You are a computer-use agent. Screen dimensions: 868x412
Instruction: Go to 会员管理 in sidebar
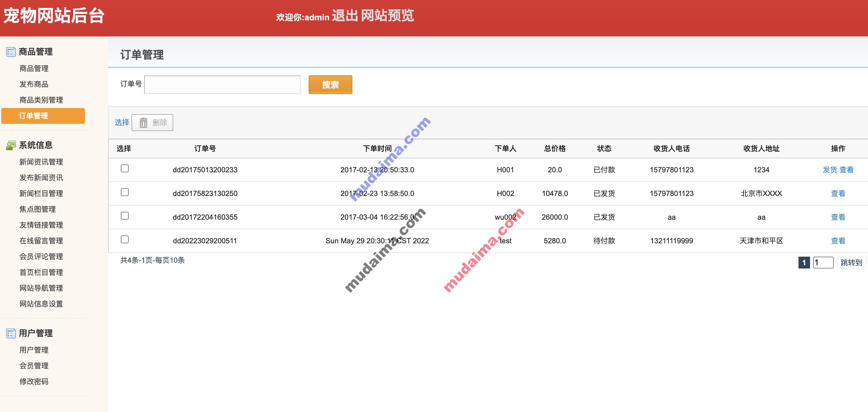[34, 366]
